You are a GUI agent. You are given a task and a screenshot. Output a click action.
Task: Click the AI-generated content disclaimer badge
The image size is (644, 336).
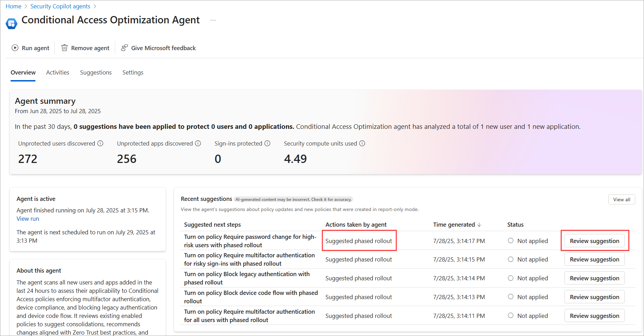pyautogui.click(x=293, y=200)
